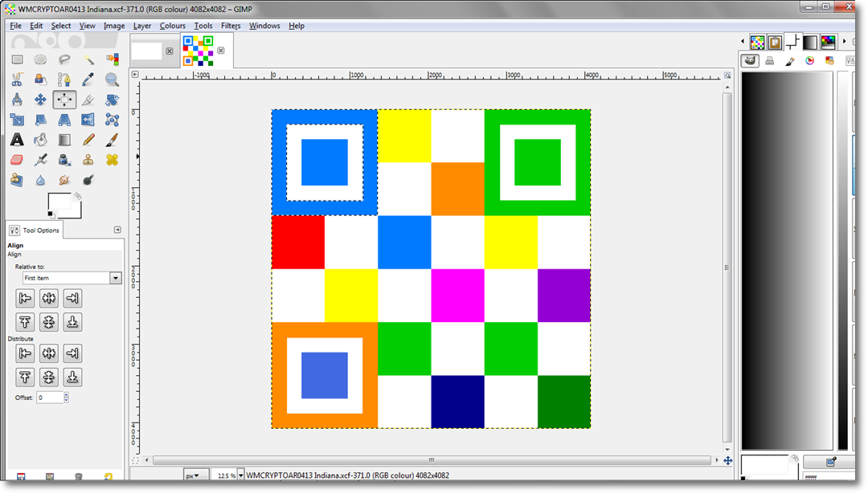Select the Eraser tool
868x494 pixels.
point(17,160)
